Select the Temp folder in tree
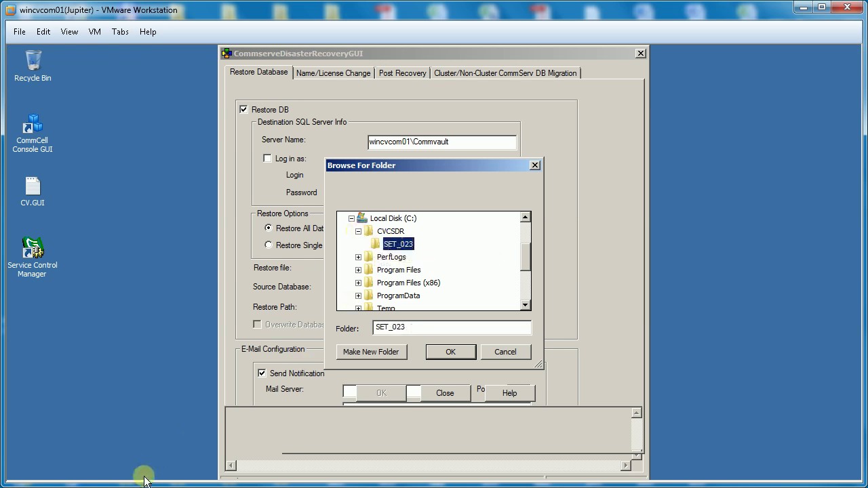Screen dimensions: 868x488 [x=386, y=308]
